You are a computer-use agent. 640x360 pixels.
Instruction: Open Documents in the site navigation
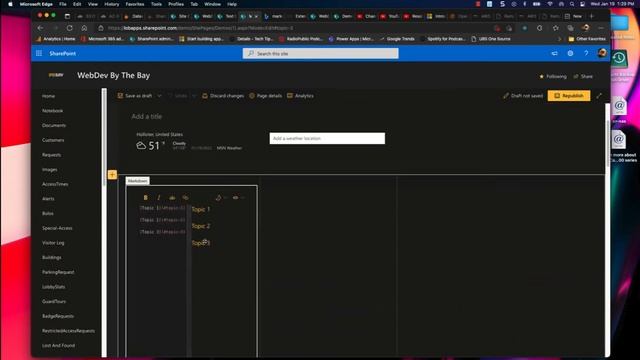pos(53,125)
